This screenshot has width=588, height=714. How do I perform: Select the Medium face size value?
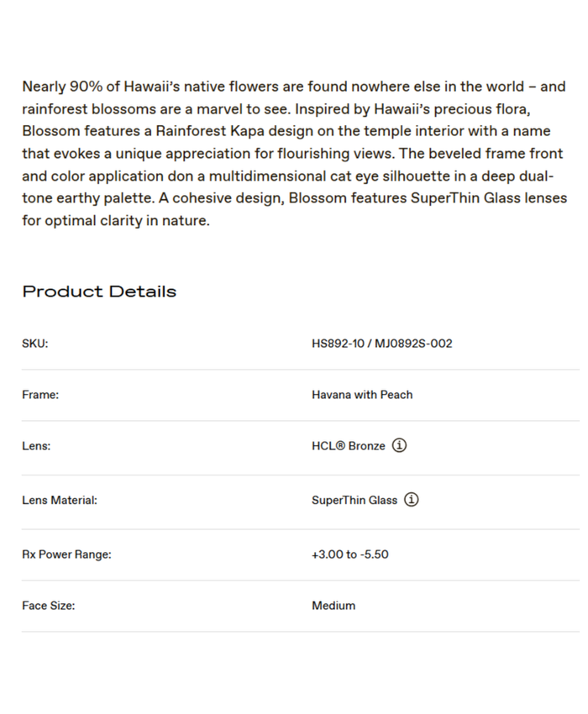pos(333,606)
